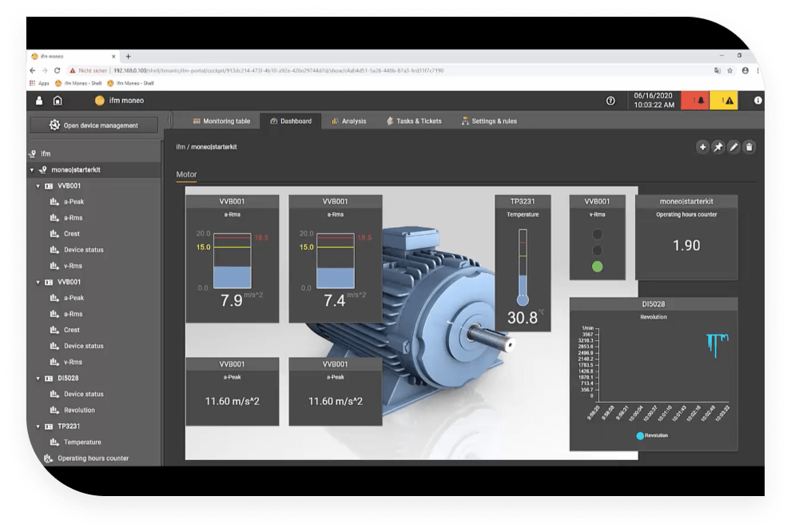Click the date and time display
The image size is (791, 532).
tap(654, 101)
